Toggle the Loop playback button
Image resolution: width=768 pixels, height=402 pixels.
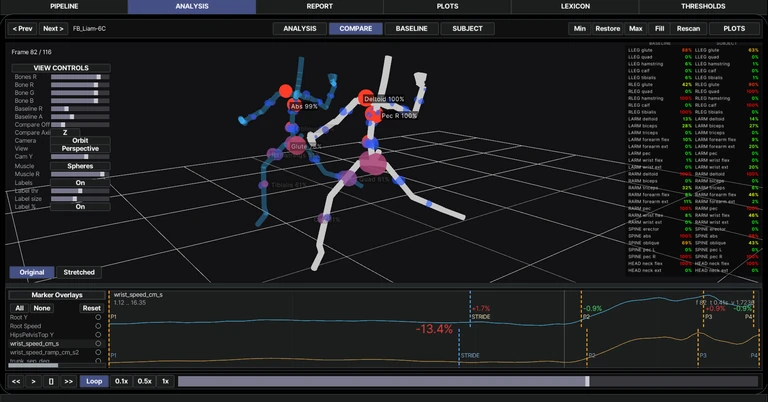tap(94, 381)
